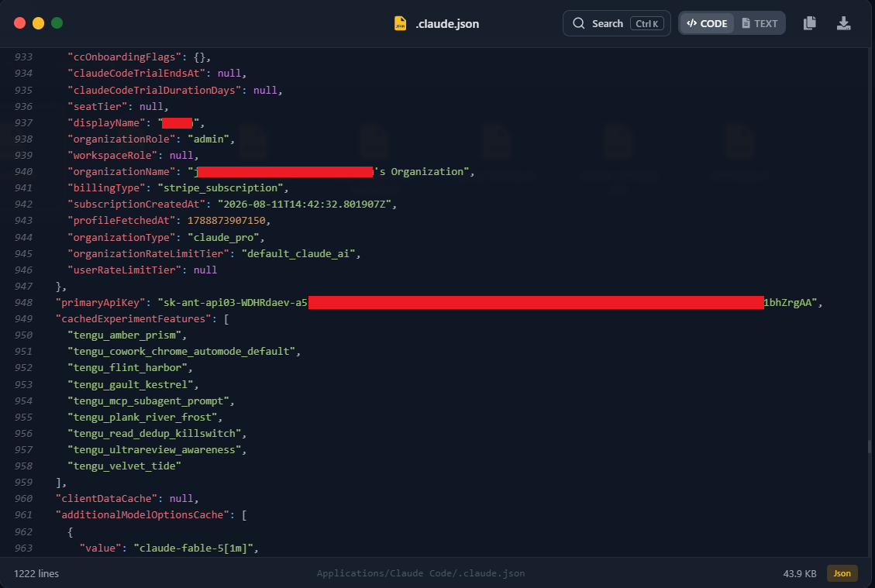
Task: Select the "additionalModelOptionsCache" key
Action: click(143, 515)
